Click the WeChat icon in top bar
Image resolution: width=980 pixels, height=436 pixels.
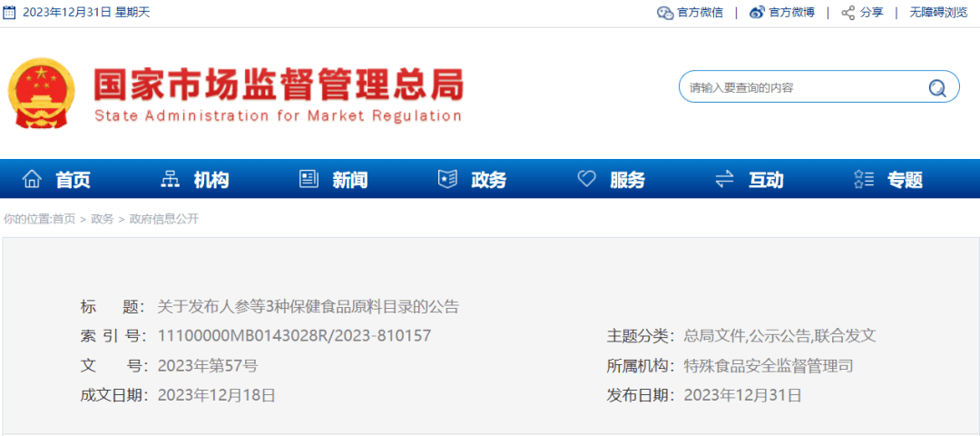coord(665,13)
